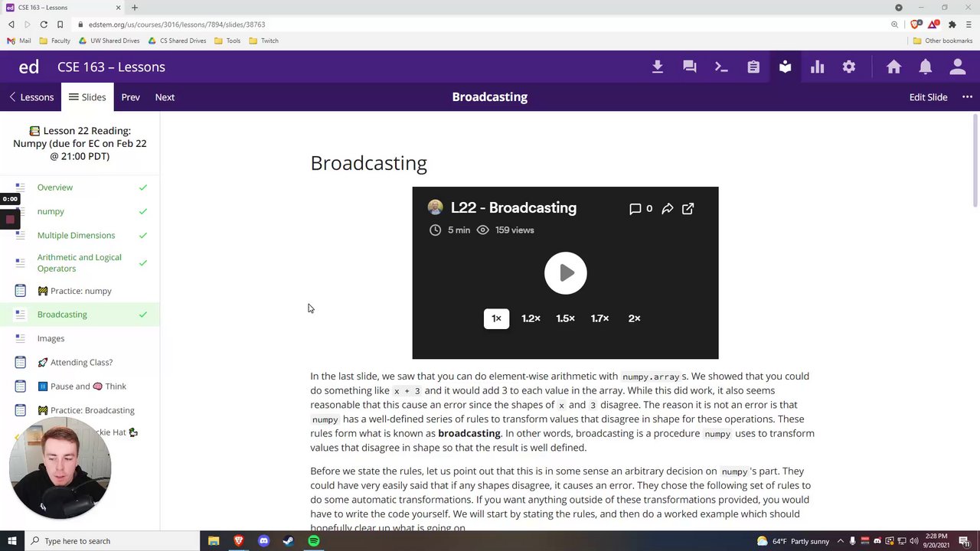Play the L22 Broadcasting video

(566, 272)
